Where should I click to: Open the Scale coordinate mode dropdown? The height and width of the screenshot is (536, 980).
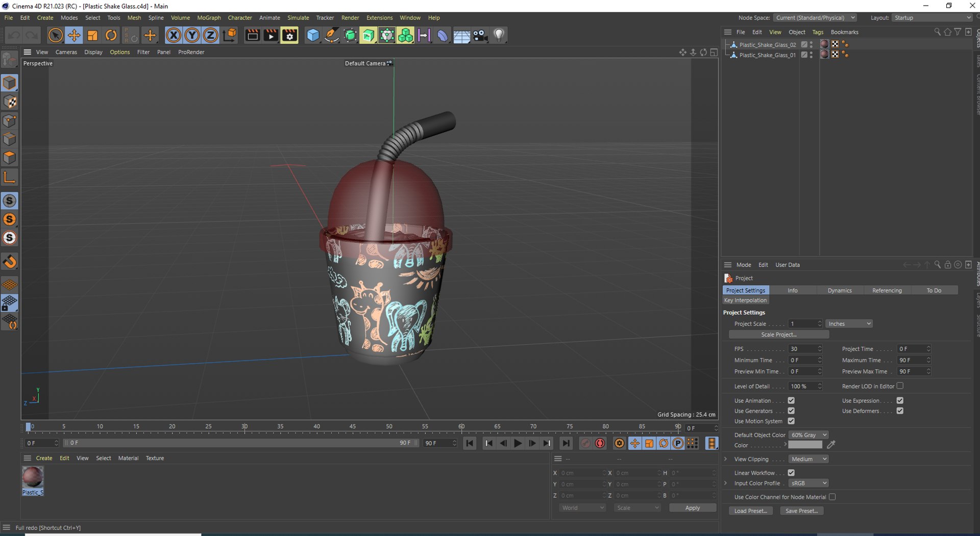(x=637, y=508)
